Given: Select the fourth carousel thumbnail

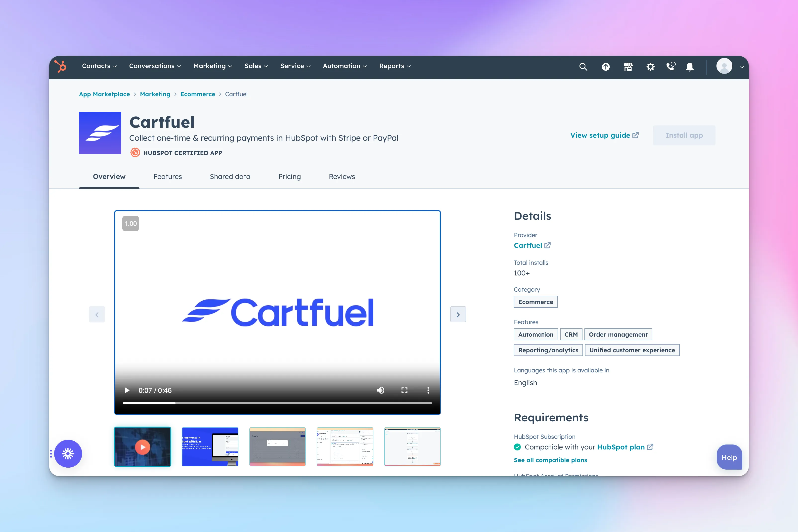Looking at the screenshot, I should [345, 447].
